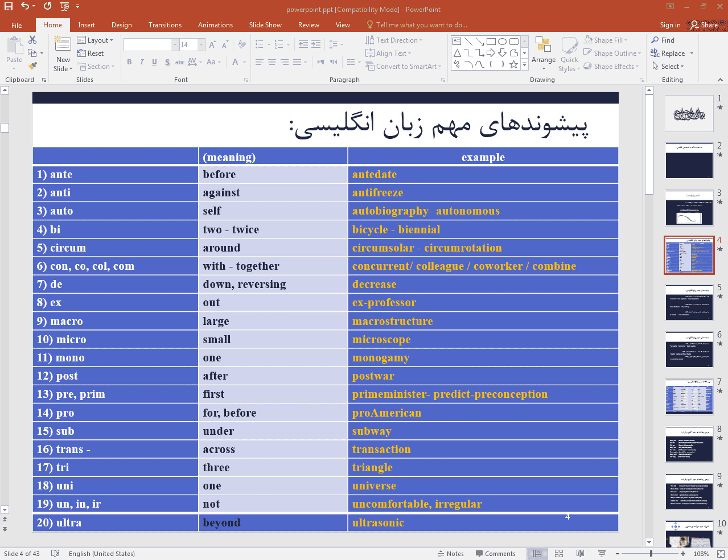Click the Format Painter brush icon
Image resolution: width=728 pixels, height=560 pixels.
point(32,66)
